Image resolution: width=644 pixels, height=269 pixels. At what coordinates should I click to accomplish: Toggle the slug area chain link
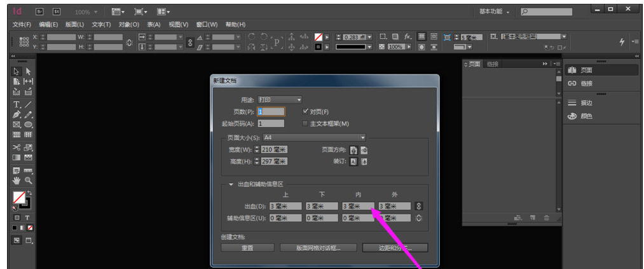418,218
